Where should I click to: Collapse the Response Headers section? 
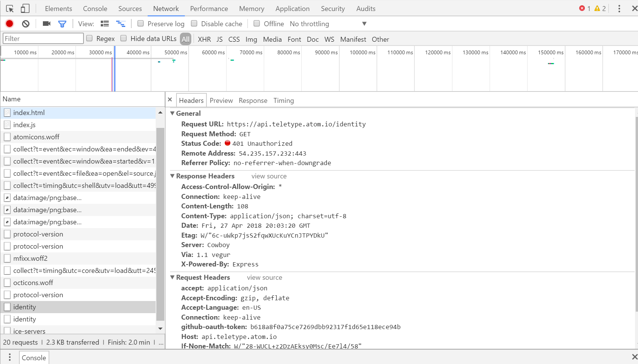click(173, 176)
